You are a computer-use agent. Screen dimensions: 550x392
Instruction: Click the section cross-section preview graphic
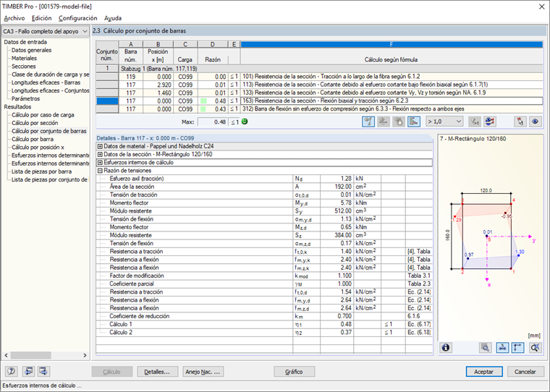489,237
